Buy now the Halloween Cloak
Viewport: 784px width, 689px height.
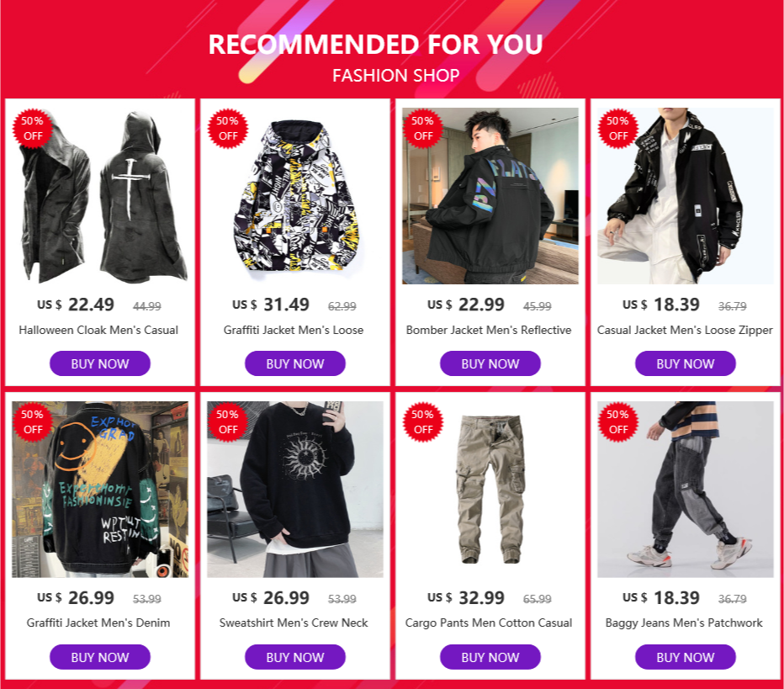pos(100,363)
